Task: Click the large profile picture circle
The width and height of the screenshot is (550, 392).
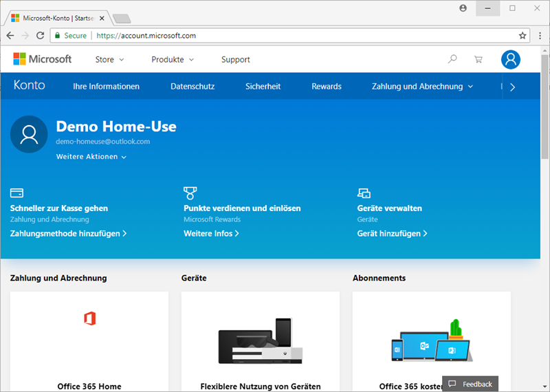Action: pyautogui.click(x=29, y=134)
